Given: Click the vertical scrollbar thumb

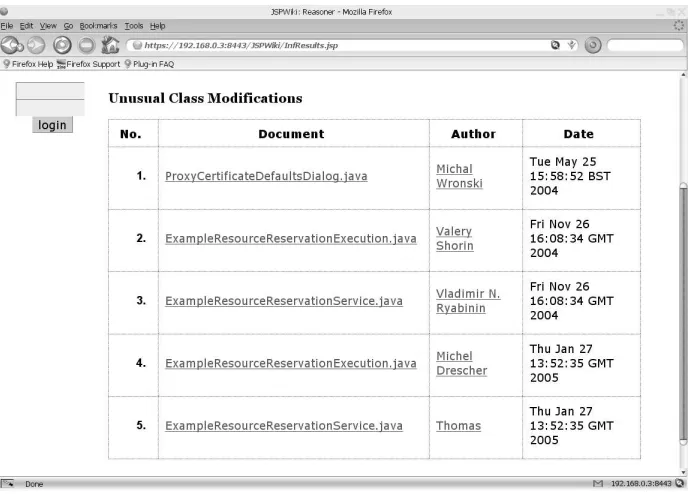Looking at the screenshot, I should 684,313.
